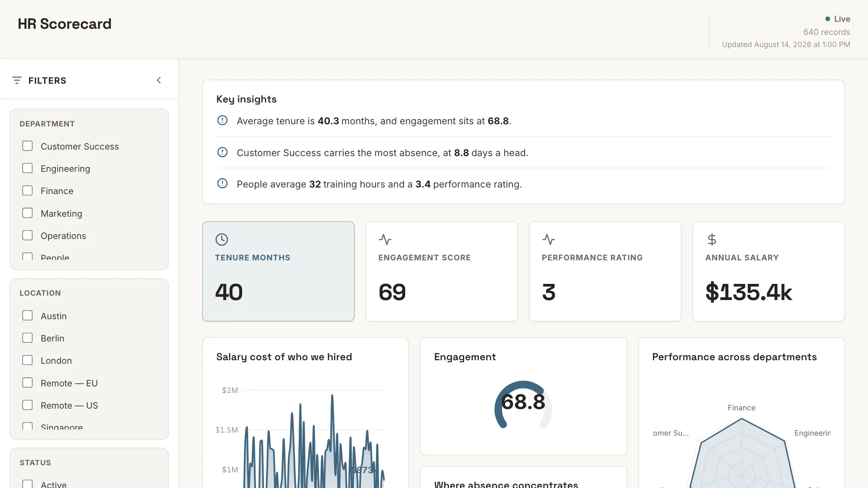
Task: Click the info icon beside Customer Success absence insight
Action: [x=222, y=152]
